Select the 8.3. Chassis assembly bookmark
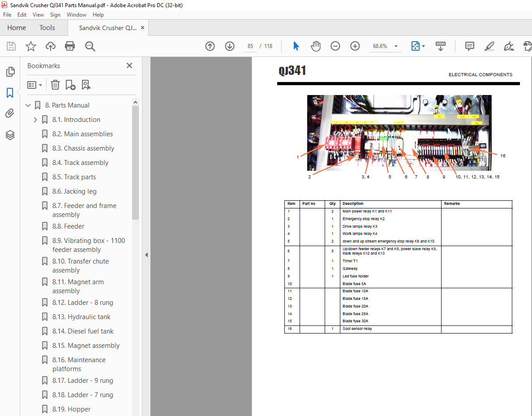This screenshot has height=416, width=532. coord(83,148)
